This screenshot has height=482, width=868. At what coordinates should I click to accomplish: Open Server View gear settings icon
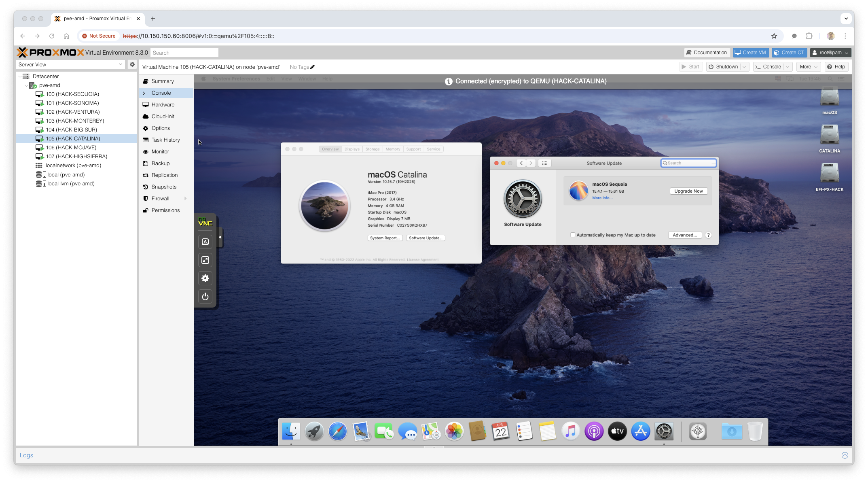[132, 64]
